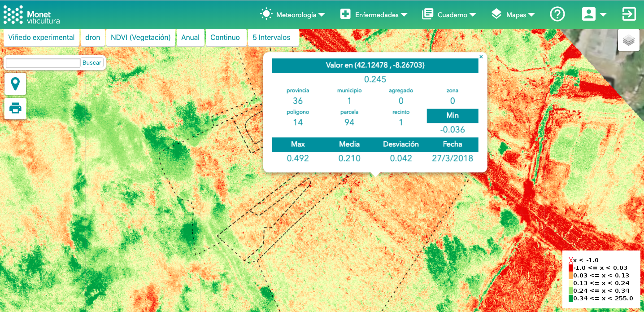The width and height of the screenshot is (644, 312).
Task: Click the sun Meteorología icon
Action: (266, 14)
